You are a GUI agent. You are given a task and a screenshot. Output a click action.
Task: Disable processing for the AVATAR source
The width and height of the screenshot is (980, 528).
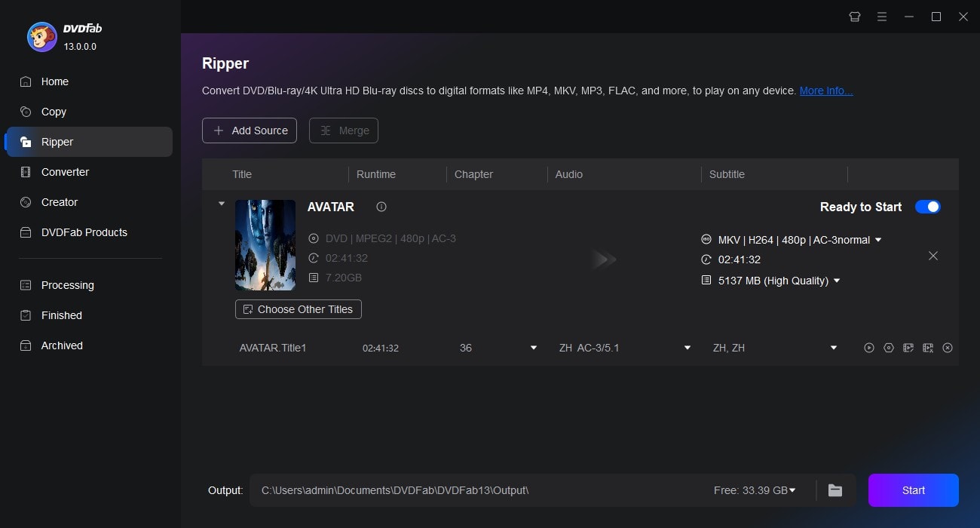tap(927, 206)
